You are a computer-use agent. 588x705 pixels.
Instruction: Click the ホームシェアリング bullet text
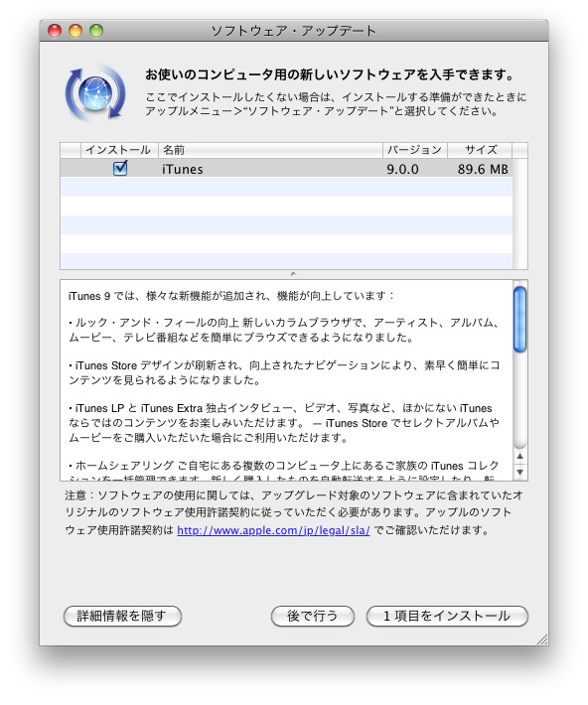point(284,469)
